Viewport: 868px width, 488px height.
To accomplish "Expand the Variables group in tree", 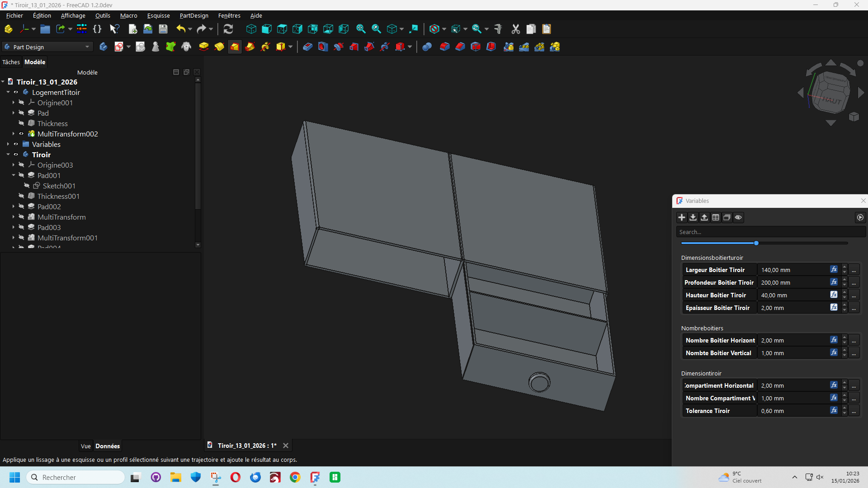I will (8, 144).
